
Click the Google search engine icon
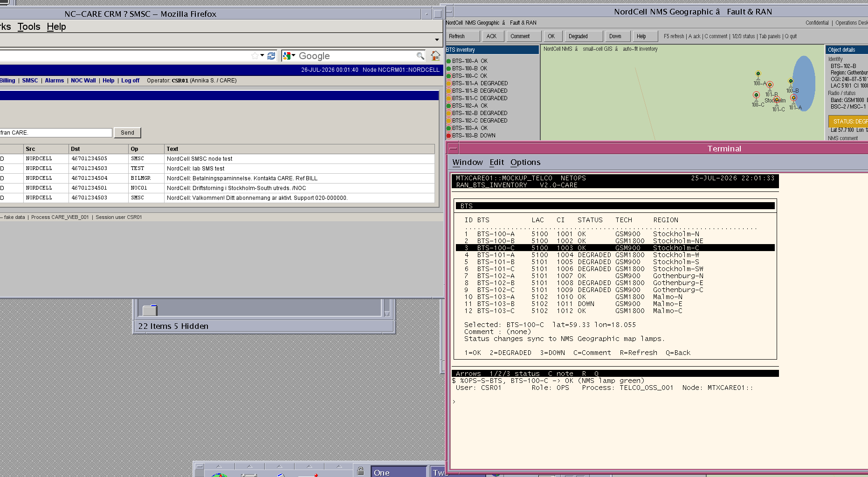point(287,56)
